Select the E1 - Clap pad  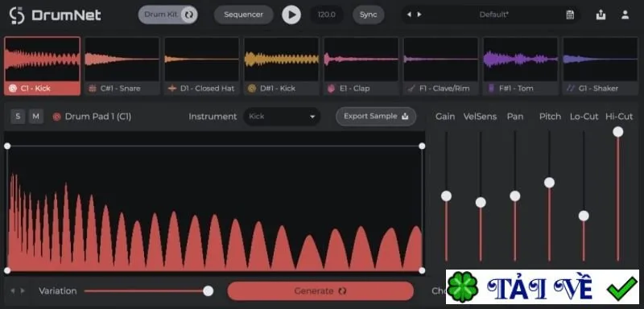coord(361,67)
